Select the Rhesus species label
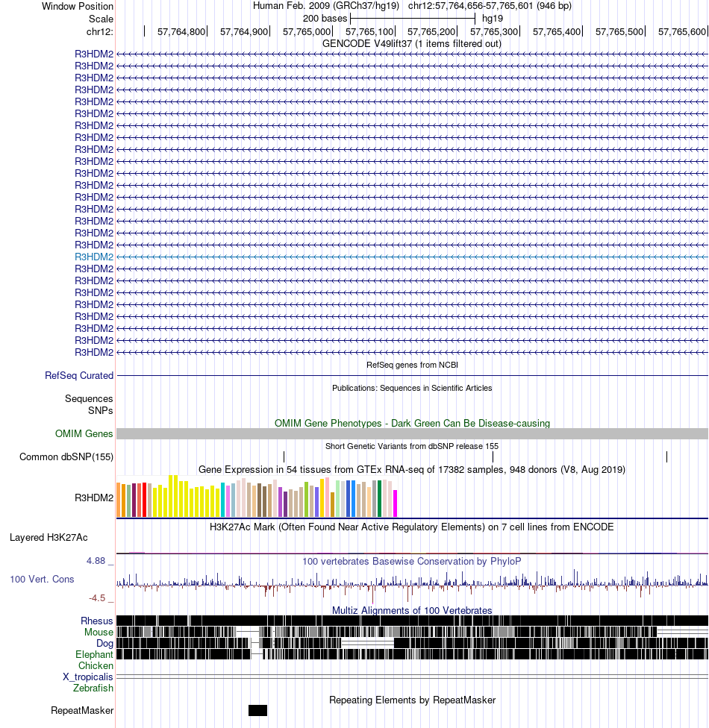The image size is (709, 728). (x=96, y=621)
